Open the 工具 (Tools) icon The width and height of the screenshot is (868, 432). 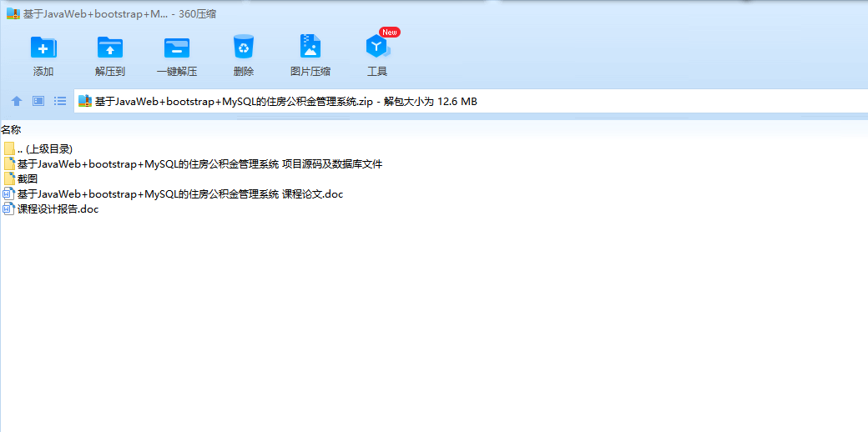pos(377,47)
